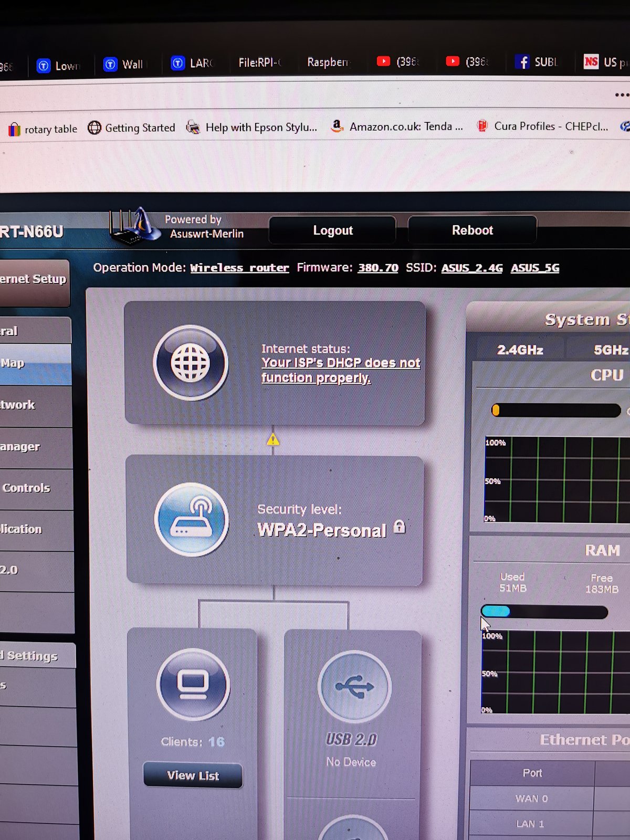Switch to the second YouTube tab
Image resolution: width=630 pixels, height=840 pixels.
pos(467,61)
